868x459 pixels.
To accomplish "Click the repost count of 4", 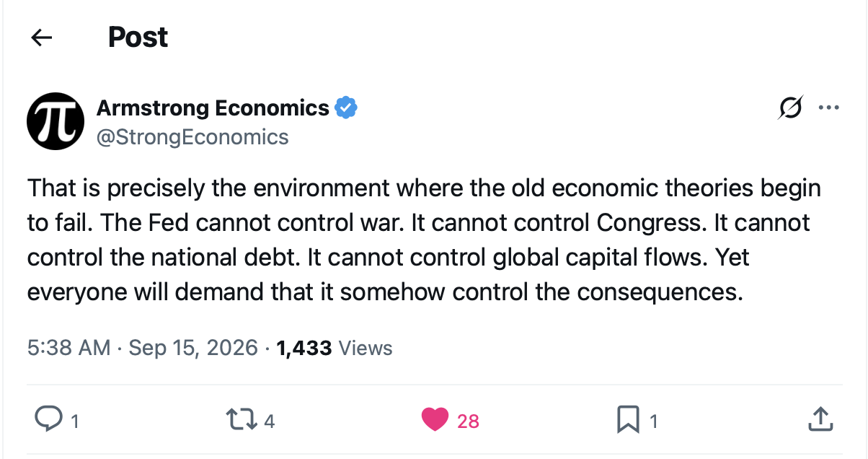I will [x=269, y=421].
